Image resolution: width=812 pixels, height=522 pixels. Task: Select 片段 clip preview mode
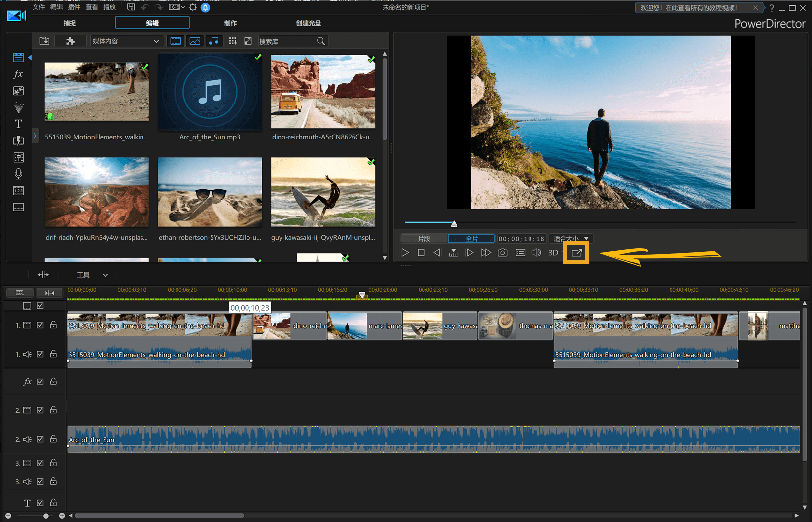[424, 239]
